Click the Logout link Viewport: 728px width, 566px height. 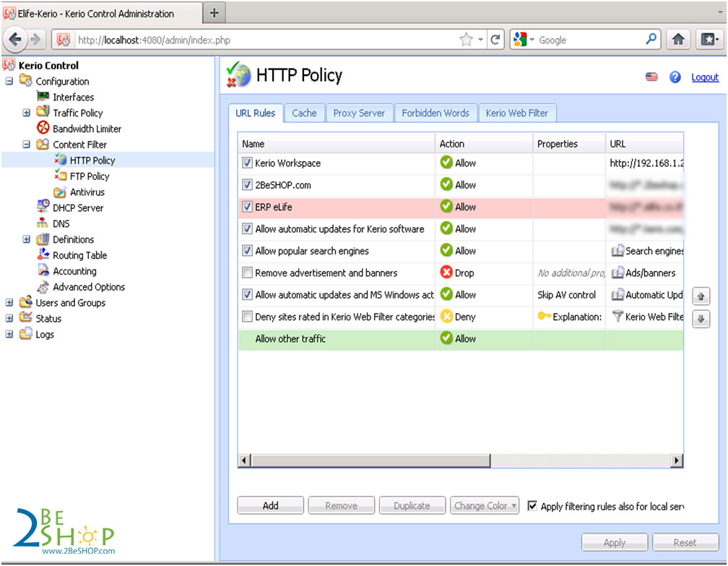(x=705, y=77)
